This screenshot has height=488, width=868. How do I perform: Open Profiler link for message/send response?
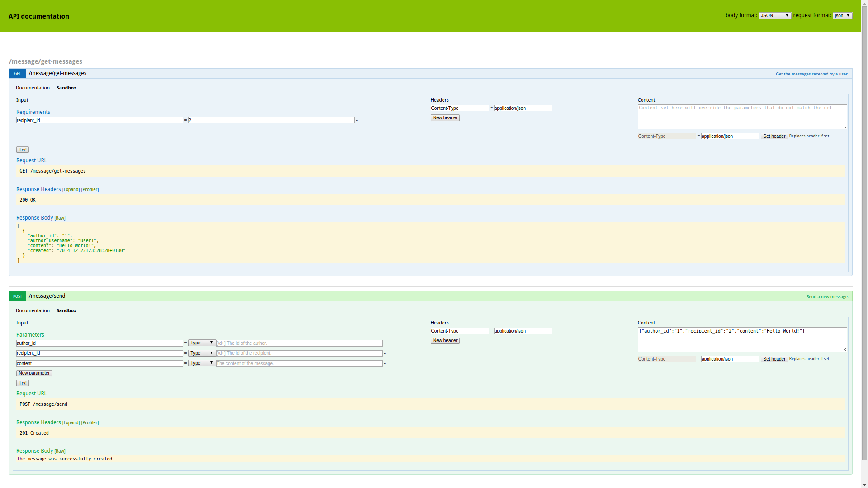pos(90,423)
